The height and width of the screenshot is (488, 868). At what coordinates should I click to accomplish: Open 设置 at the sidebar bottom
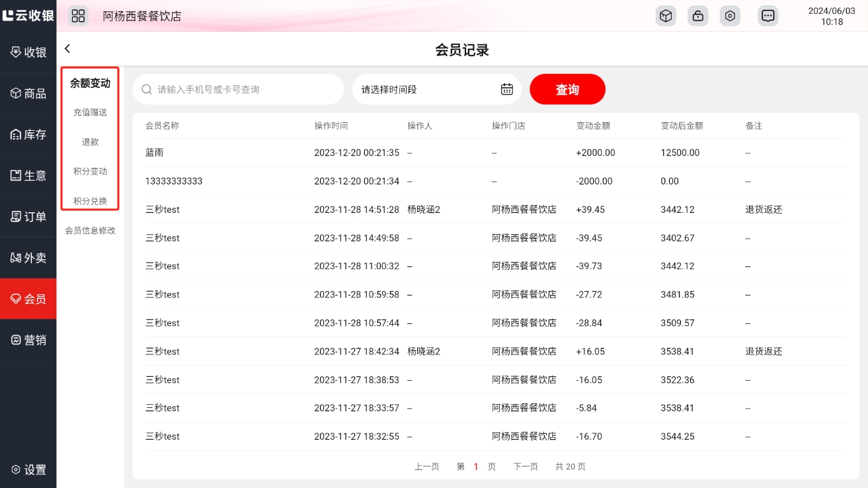pos(28,469)
